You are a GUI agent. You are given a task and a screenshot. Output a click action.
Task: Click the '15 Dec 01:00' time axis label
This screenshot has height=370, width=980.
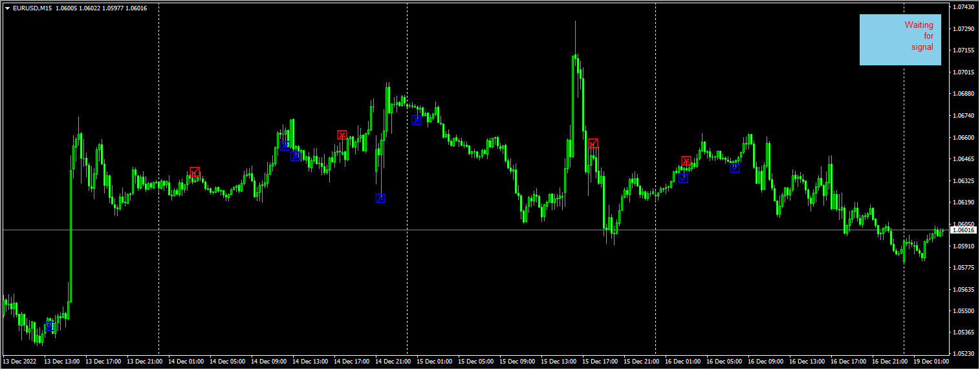coord(434,362)
